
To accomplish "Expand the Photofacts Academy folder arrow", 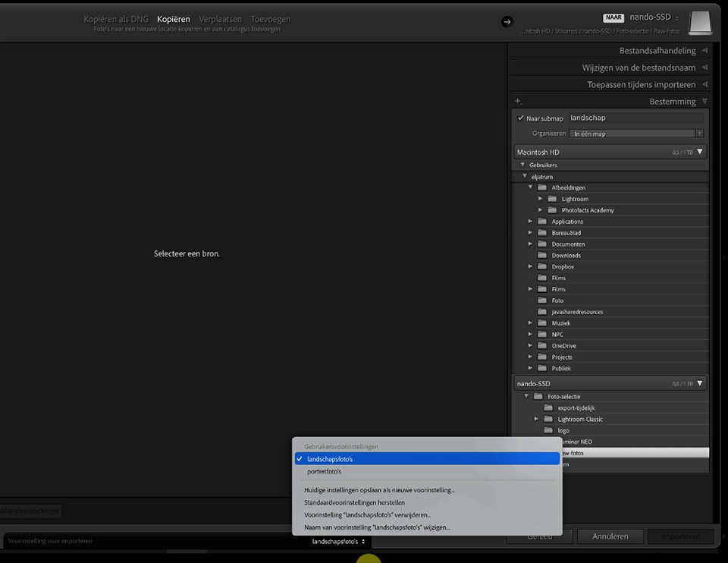I will click(540, 210).
